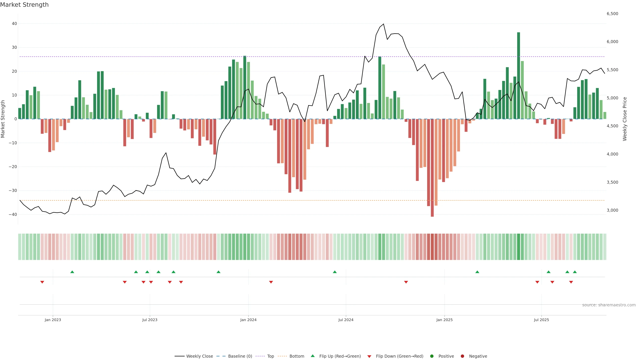The height and width of the screenshot is (362, 644).
Task: Click the Bottom legend line swatch
Action: tap(282, 356)
